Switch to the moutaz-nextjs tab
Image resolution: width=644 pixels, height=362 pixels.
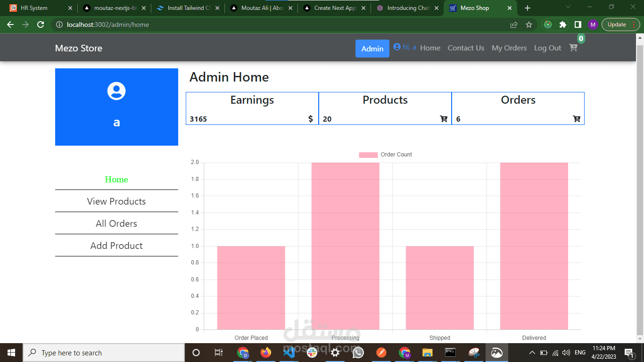click(115, 8)
